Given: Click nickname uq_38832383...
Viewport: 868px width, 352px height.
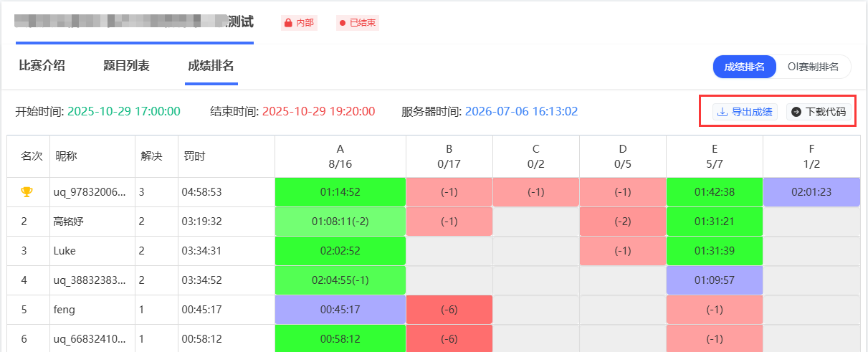Looking at the screenshot, I should point(91,280).
